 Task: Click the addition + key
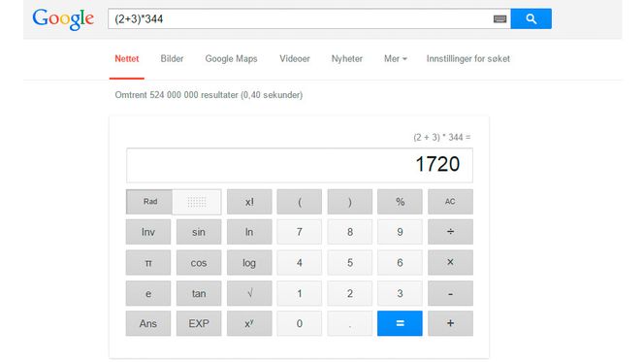point(450,323)
